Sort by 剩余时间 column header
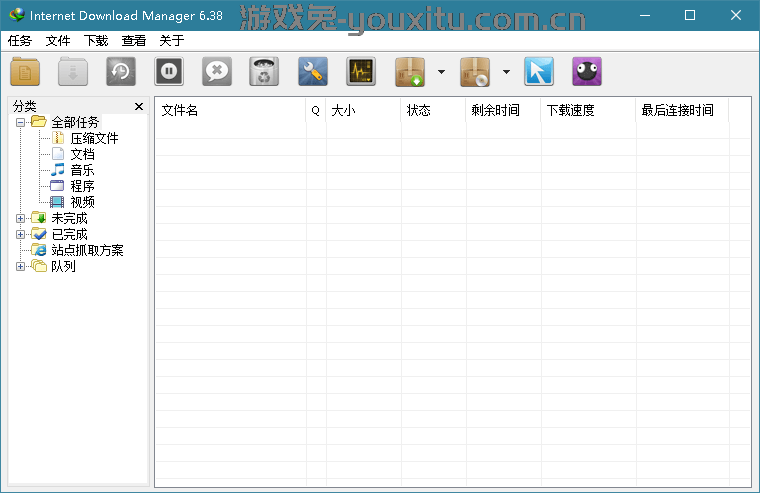The image size is (760, 493). click(x=503, y=110)
